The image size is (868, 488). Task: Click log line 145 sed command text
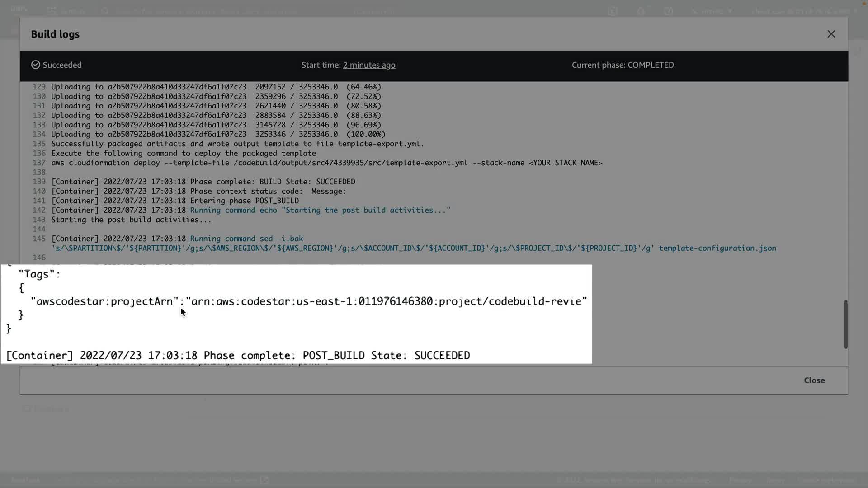[246, 239]
